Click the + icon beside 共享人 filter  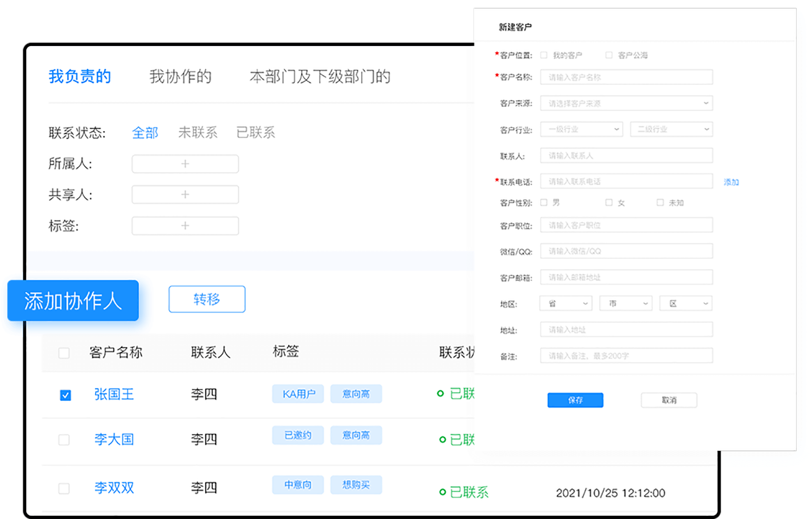[185, 194]
